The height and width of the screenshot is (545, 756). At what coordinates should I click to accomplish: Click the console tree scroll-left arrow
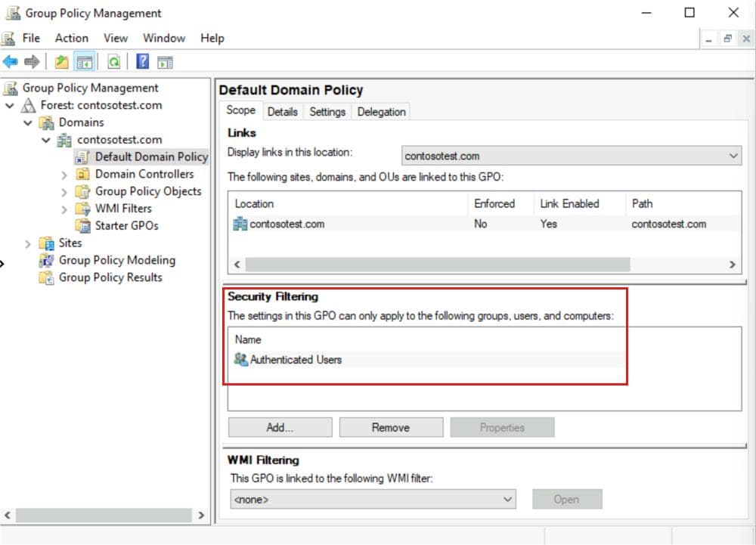coord(8,515)
